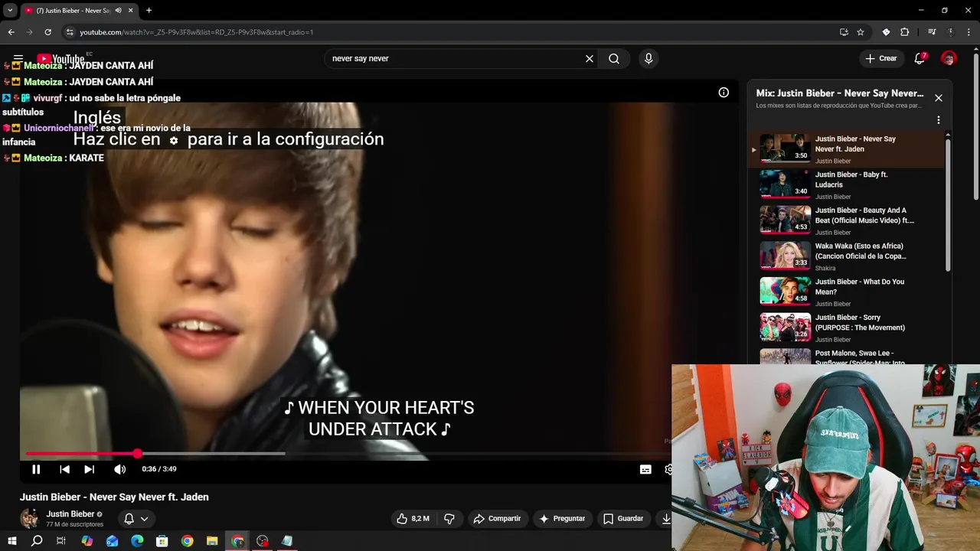Viewport: 980px width, 551px height.
Task: Close the Justin Bieber browser tab
Action: 131,11
